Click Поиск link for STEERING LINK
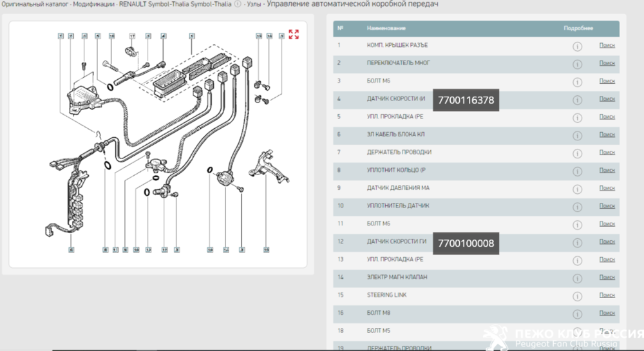 click(607, 295)
